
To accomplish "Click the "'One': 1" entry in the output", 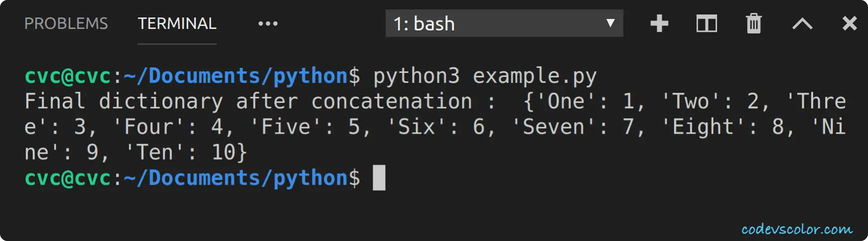I will pyautogui.click(x=584, y=101).
